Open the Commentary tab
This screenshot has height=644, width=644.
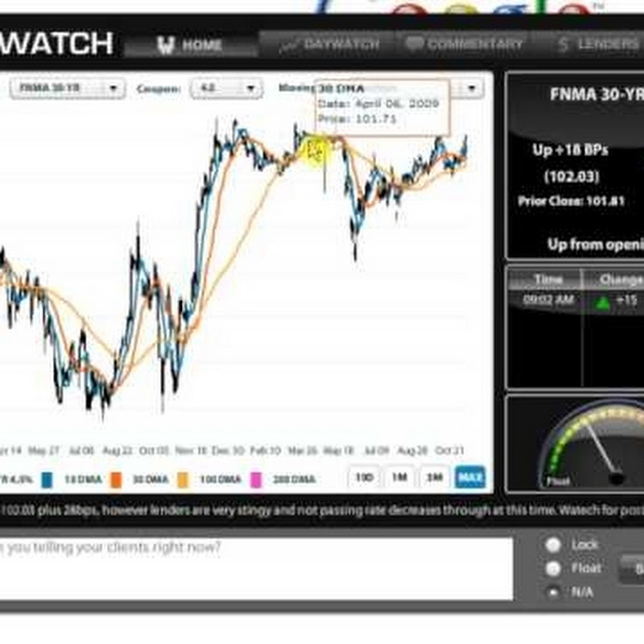pos(464,44)
